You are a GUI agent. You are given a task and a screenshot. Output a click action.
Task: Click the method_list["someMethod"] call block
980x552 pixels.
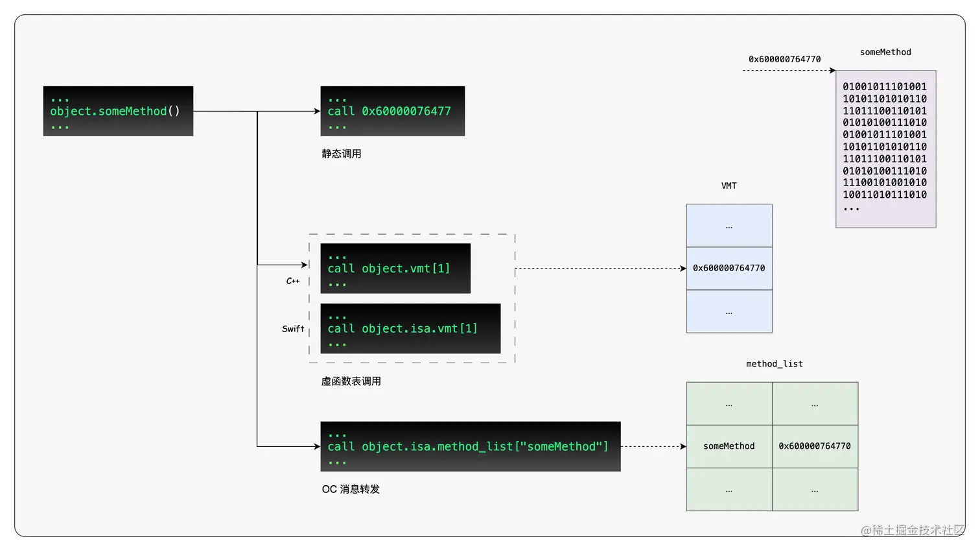click(x=471, y=446)
